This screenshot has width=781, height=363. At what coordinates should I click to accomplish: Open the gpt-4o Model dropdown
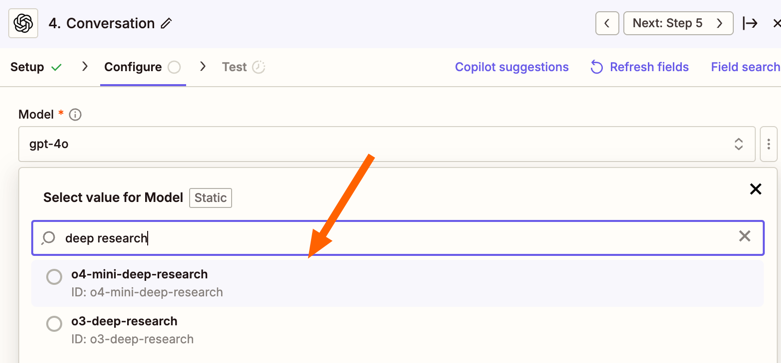click(387, 144)
